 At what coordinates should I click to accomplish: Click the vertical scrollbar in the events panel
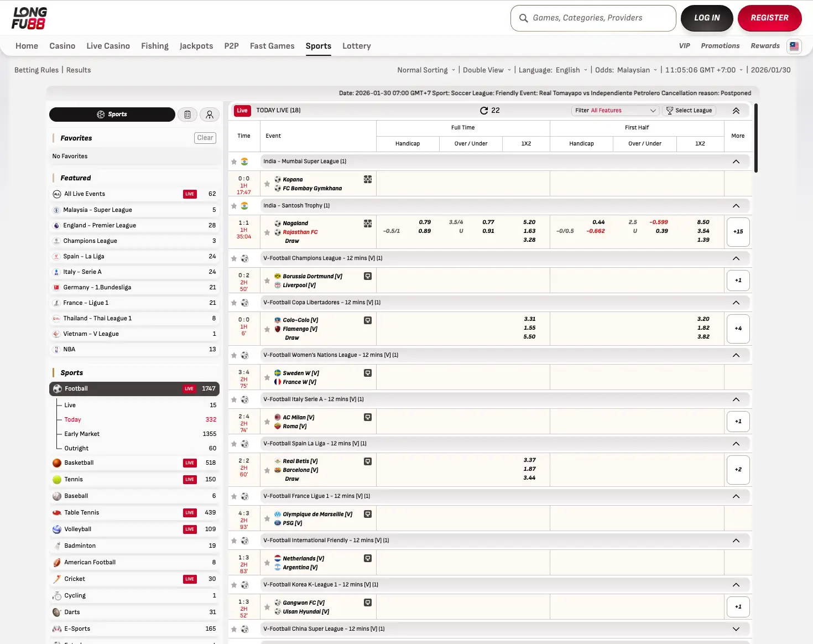755,138
